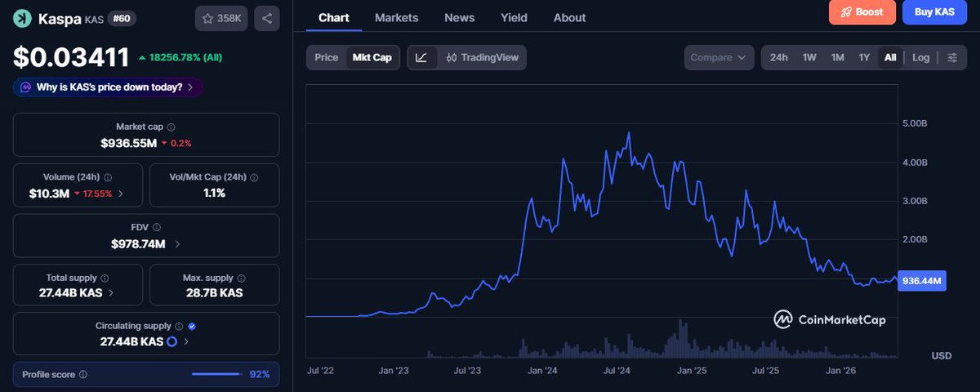Click the 1.1% Vol/Mkt Cap value
980x392 pixels.
214,194
